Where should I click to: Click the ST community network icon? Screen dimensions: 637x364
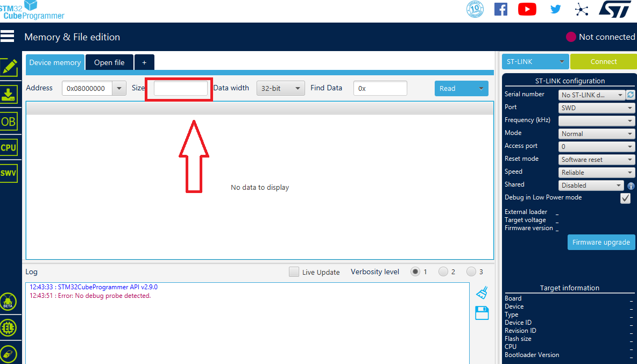[582, 10]
